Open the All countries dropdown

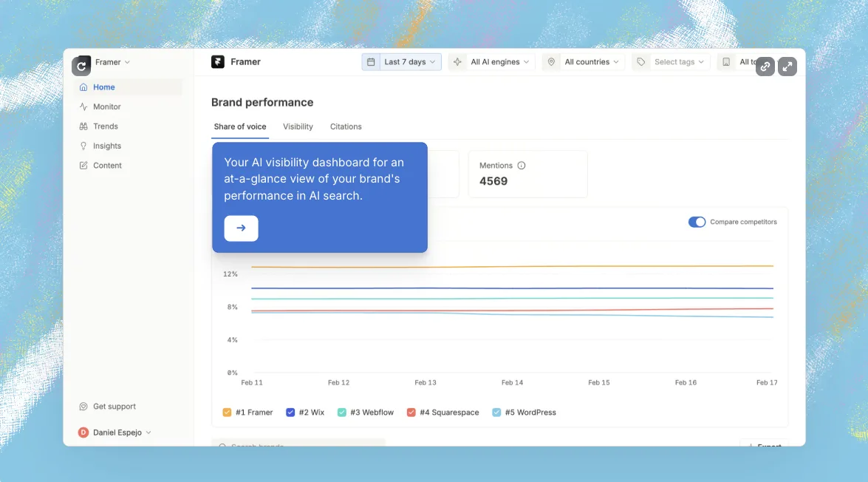[x=584, y=62]
